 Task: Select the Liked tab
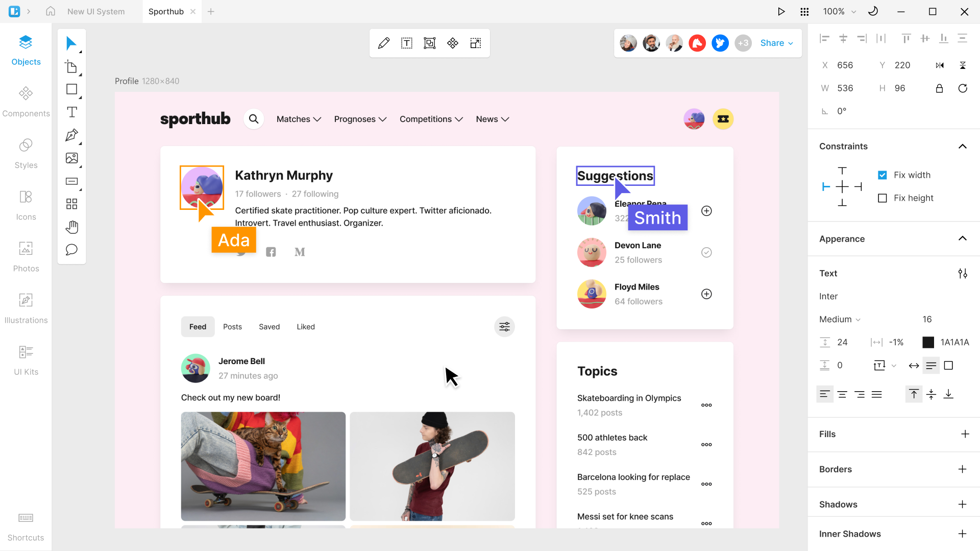pyautogui.click(x=306, y=327)
